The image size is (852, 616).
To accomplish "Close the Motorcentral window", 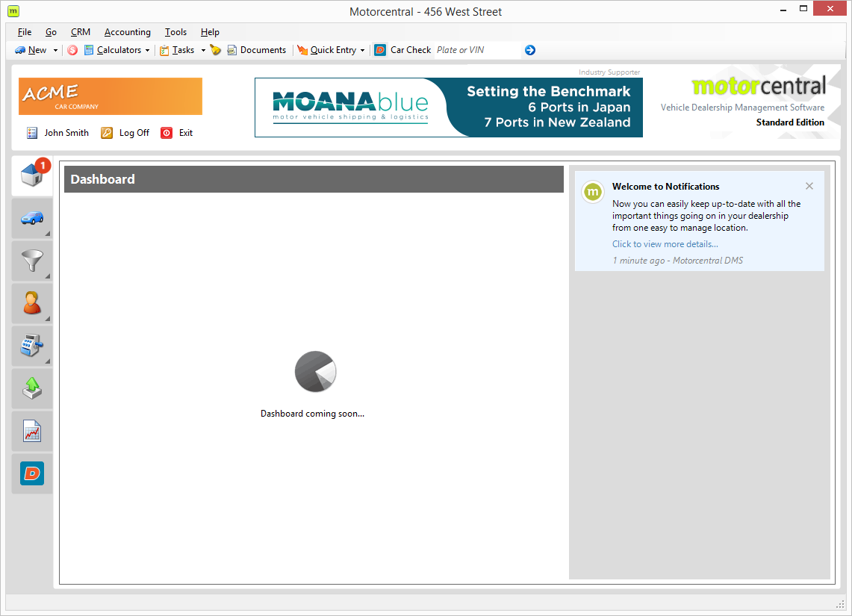I will click(x=830, y=9).
